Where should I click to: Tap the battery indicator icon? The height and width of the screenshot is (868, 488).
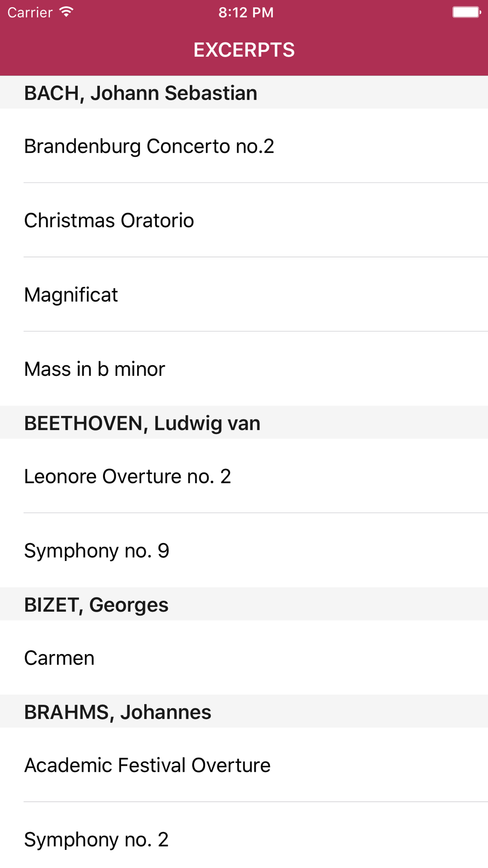point(467,12)
